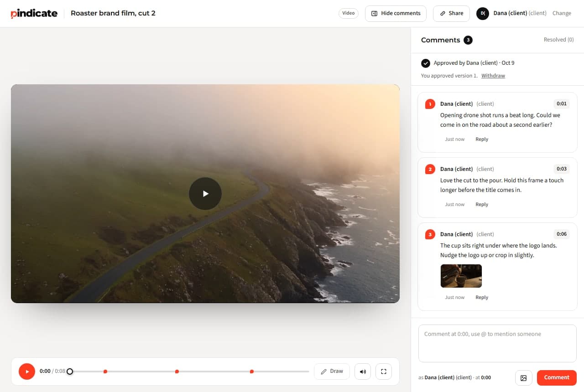Submit with the orange Comment button

point(557,378)
